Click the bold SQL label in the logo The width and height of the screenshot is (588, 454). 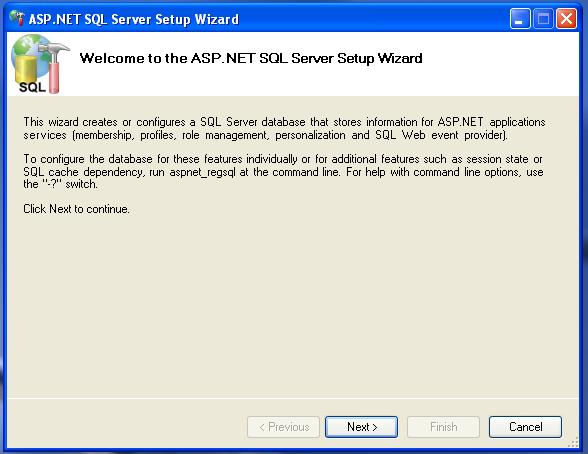32,87
